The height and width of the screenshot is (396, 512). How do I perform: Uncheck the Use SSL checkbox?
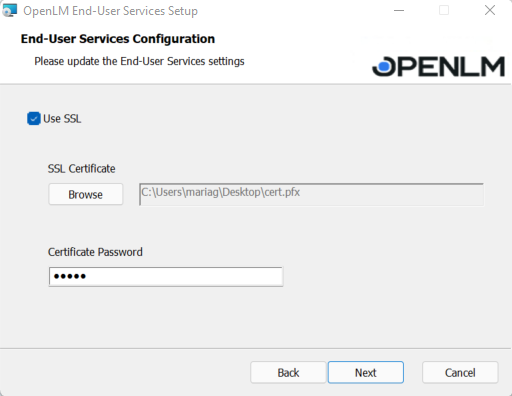(34, 119)
